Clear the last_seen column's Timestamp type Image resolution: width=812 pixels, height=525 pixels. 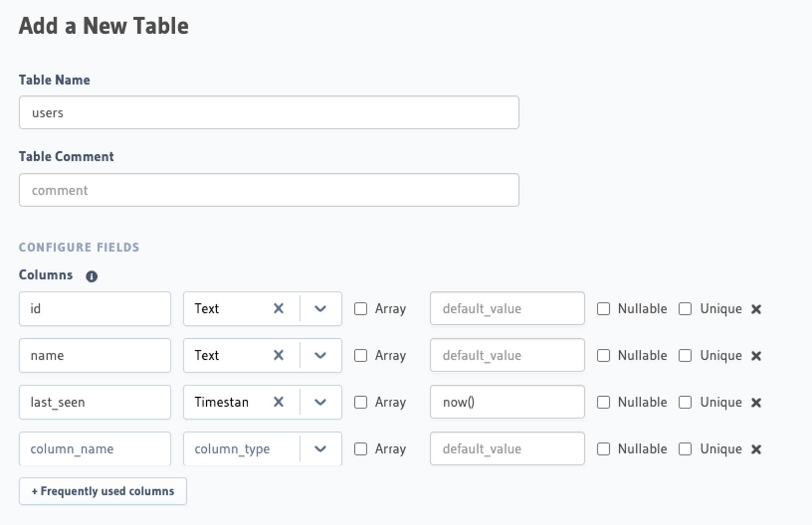coord(278,402)
